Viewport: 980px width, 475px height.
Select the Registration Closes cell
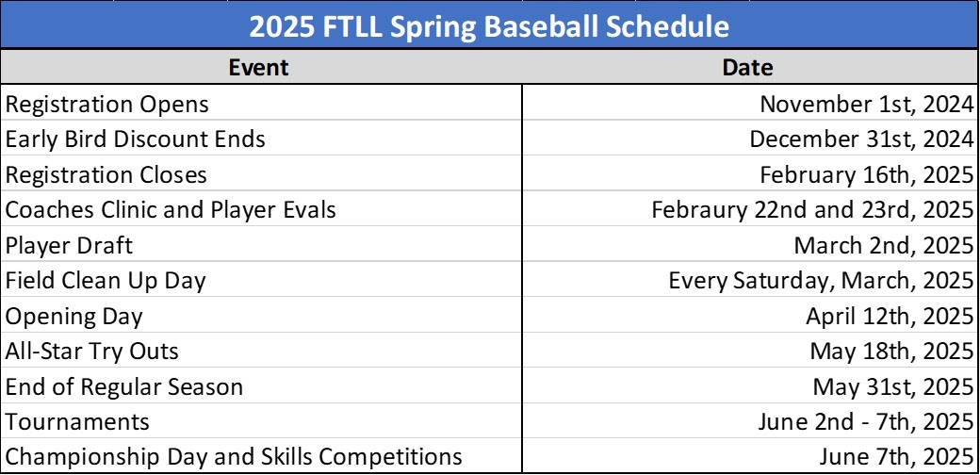coord(261,173)
